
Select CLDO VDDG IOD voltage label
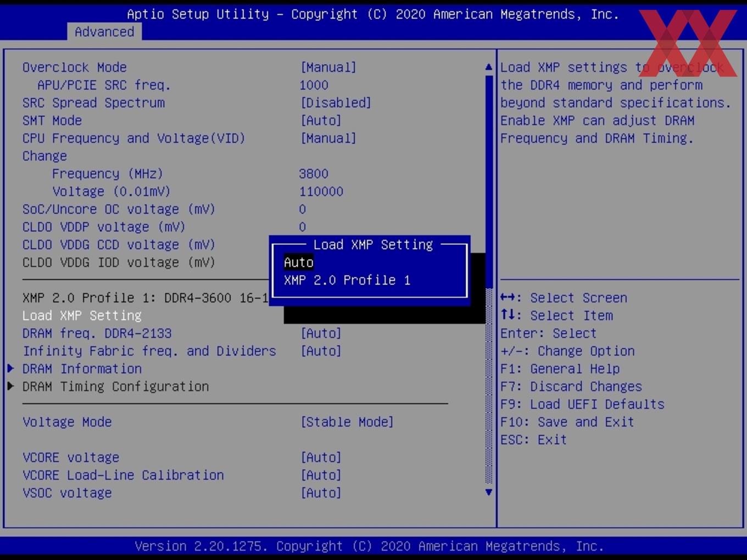(119, 262)
